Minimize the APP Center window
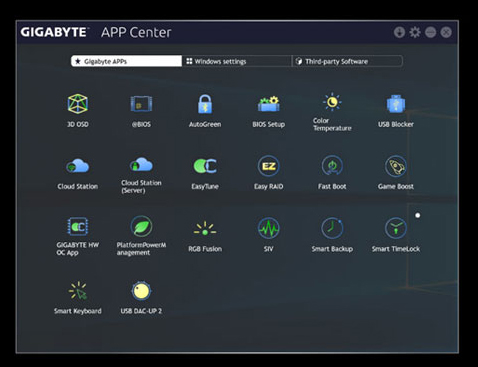Viewport: 478px width, 367px height. [x=431, y=32]
